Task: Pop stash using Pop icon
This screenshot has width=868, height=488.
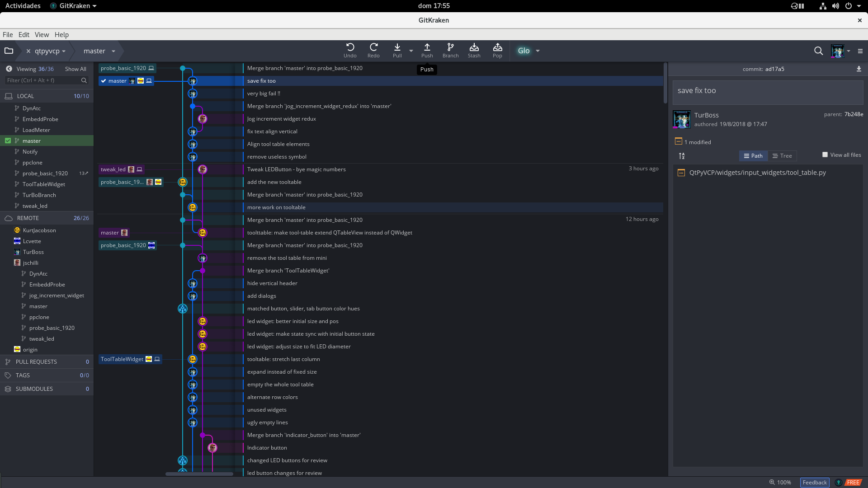Action: pos(497,50)
